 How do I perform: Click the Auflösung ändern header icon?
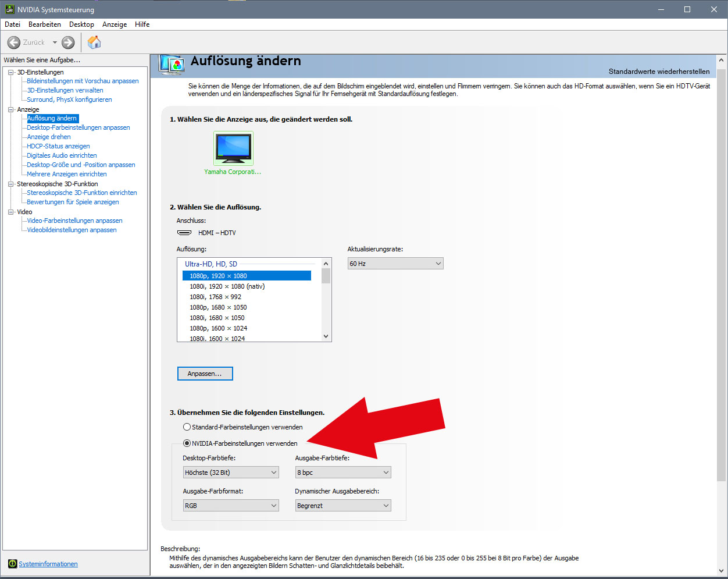click(172, 65)
